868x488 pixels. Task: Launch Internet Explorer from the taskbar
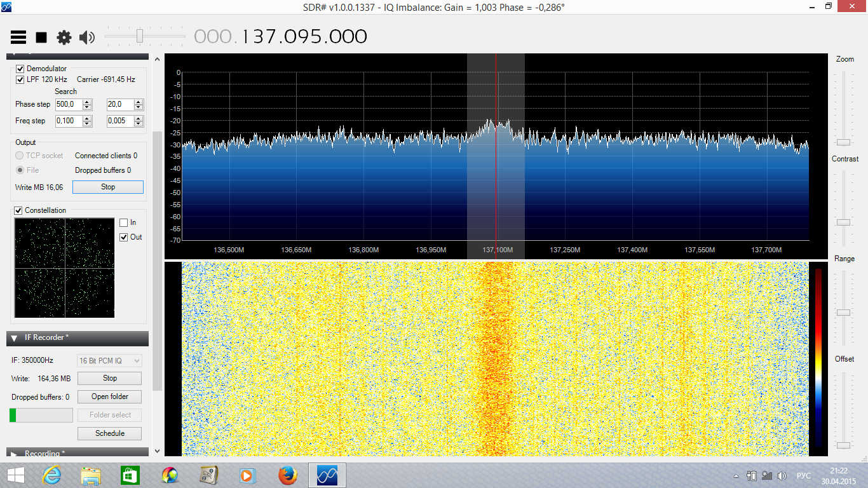click(51, 475)
